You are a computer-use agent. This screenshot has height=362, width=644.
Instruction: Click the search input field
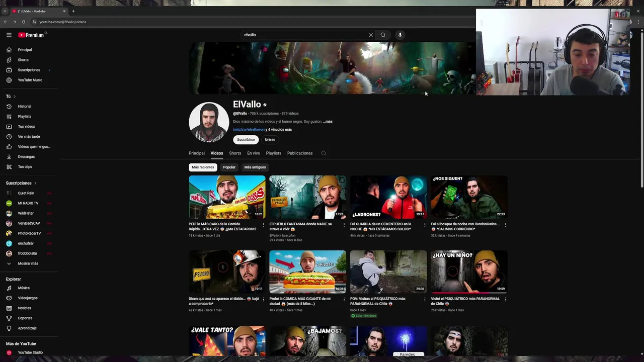point(304,35)
